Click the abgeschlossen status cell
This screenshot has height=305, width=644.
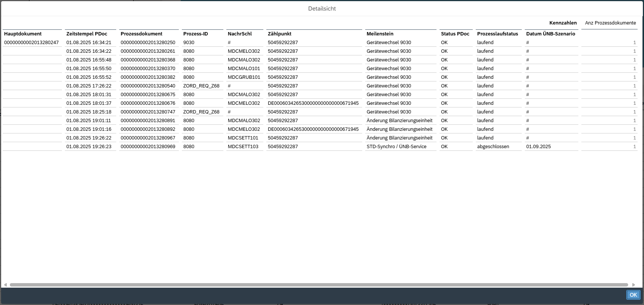pyautogui.click(x=493, y=147)
